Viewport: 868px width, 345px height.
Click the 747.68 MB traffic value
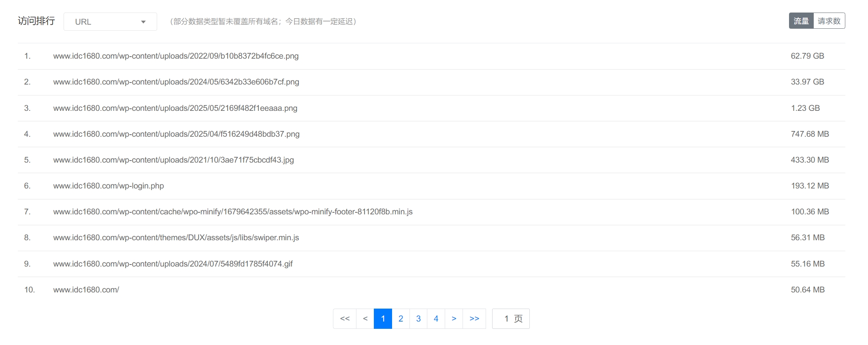[810, 134]
